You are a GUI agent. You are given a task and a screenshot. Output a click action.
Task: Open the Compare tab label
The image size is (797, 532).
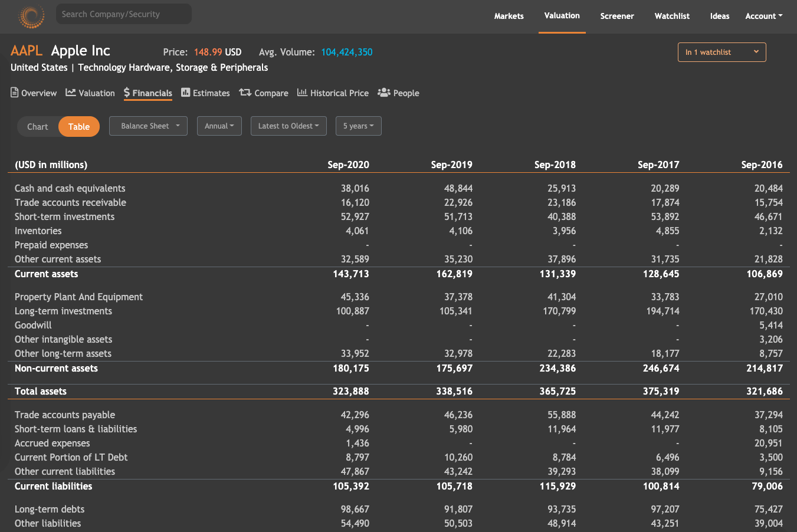271,93
